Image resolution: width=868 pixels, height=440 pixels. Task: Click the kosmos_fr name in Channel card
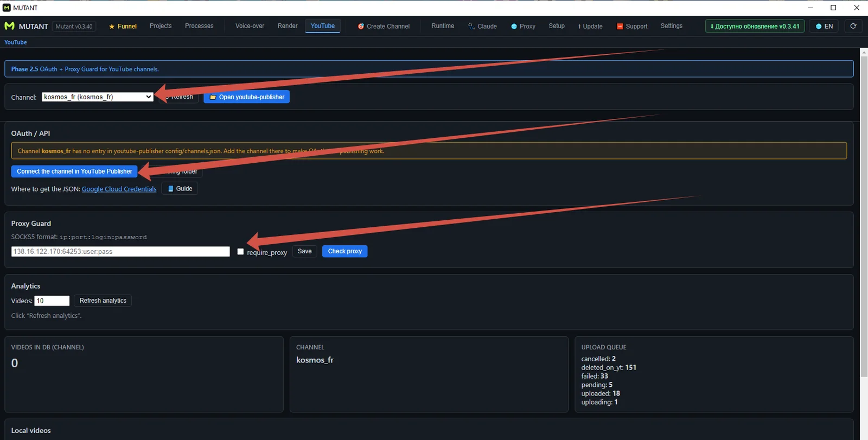tap(315, 360)
